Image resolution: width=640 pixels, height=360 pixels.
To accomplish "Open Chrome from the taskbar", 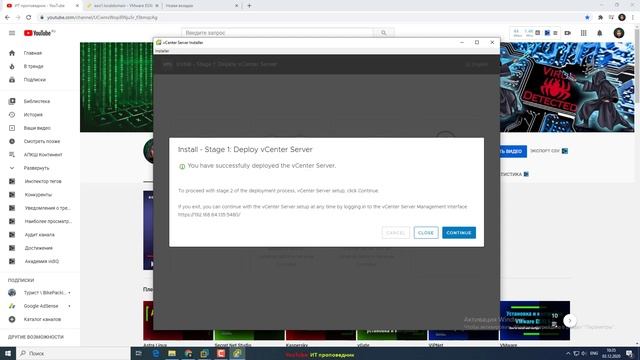I will click(188, 353).
